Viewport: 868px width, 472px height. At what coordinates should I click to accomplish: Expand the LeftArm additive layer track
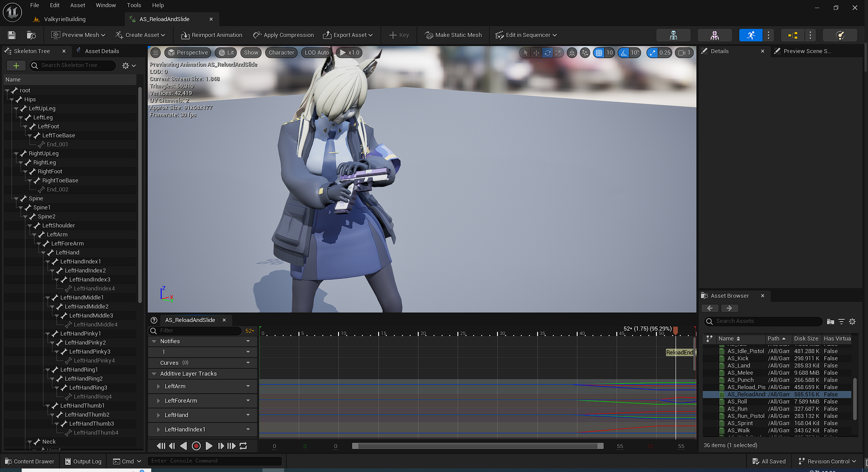click(x=158, y=386)
